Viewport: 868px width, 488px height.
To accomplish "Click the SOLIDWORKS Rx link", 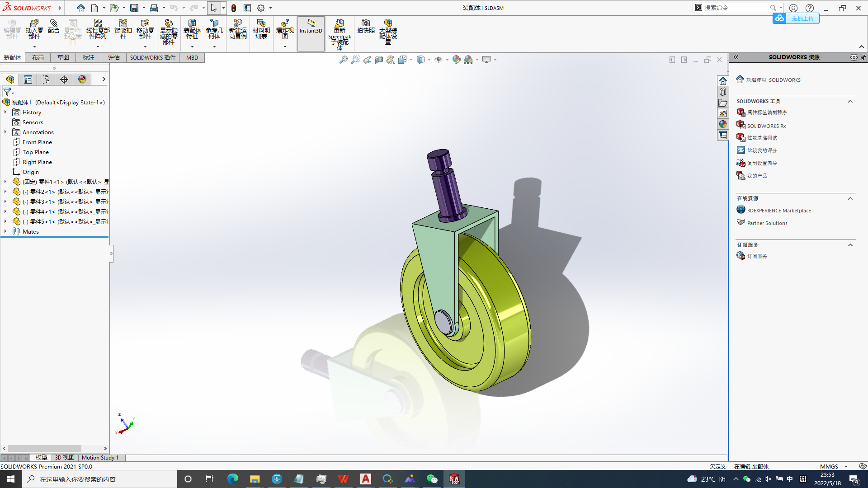I will coord(766,126).
